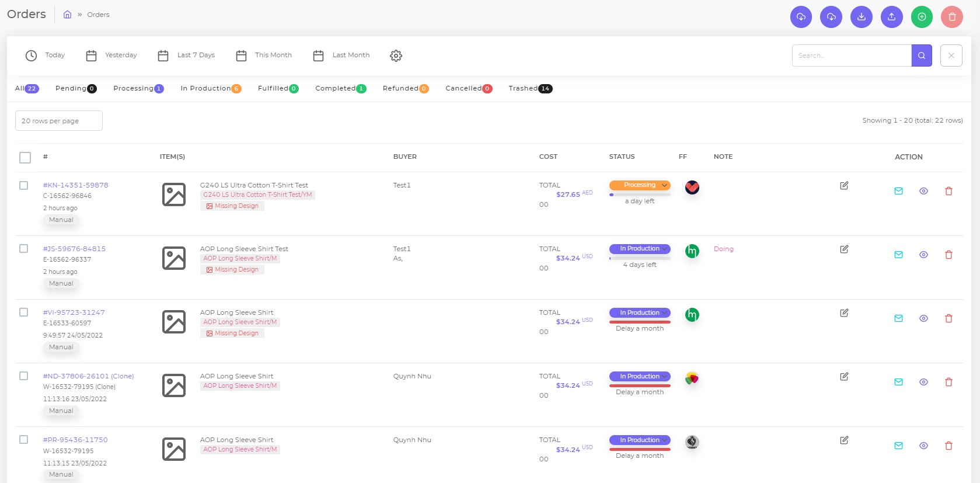
Task: Switch to the All orders tab
Action: (x=27, y=89)
